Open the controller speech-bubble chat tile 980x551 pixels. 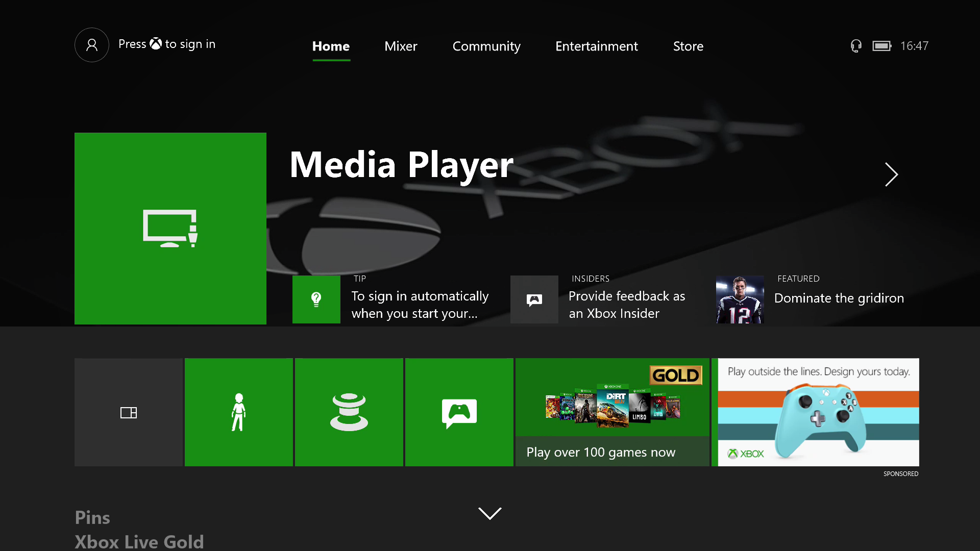tap(459, 412)
